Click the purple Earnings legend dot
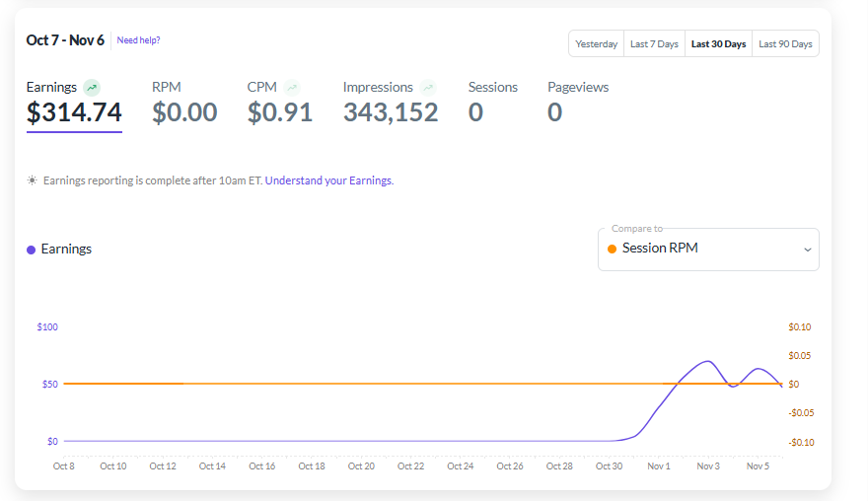868x501 pixels. [x=32, y=250]
